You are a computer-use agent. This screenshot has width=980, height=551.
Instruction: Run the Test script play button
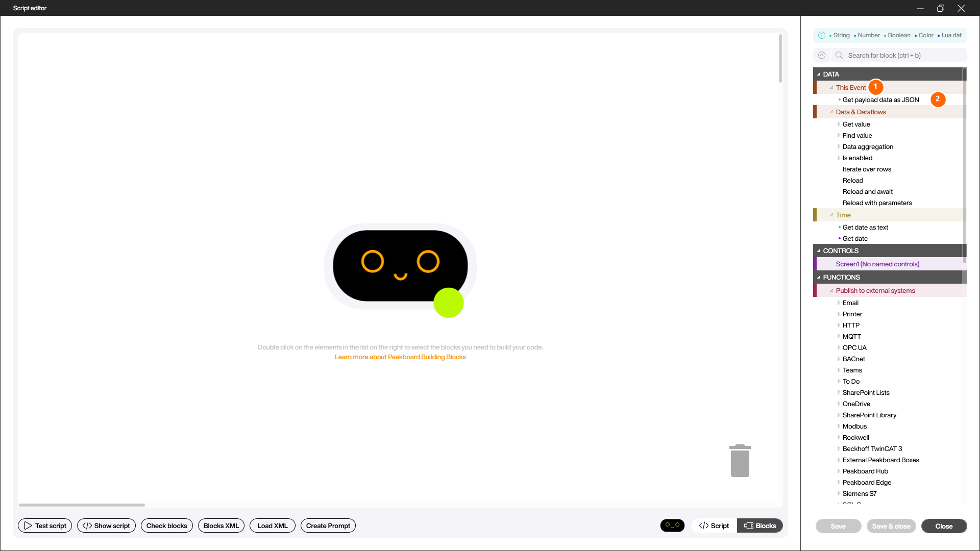pos(45,525)
